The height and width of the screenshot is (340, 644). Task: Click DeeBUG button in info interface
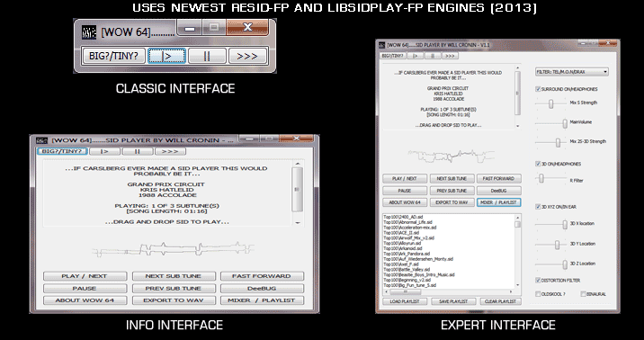(262, 288)
